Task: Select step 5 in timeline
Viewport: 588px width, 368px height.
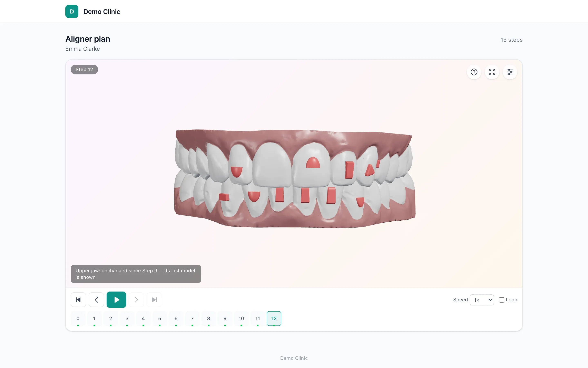Action: [x=160, y=319]
